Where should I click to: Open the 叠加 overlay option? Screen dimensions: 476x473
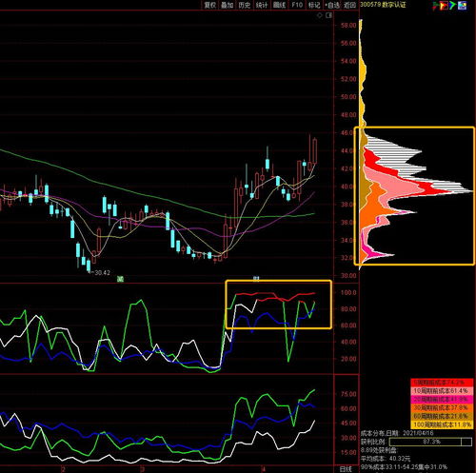pos(227,5)
